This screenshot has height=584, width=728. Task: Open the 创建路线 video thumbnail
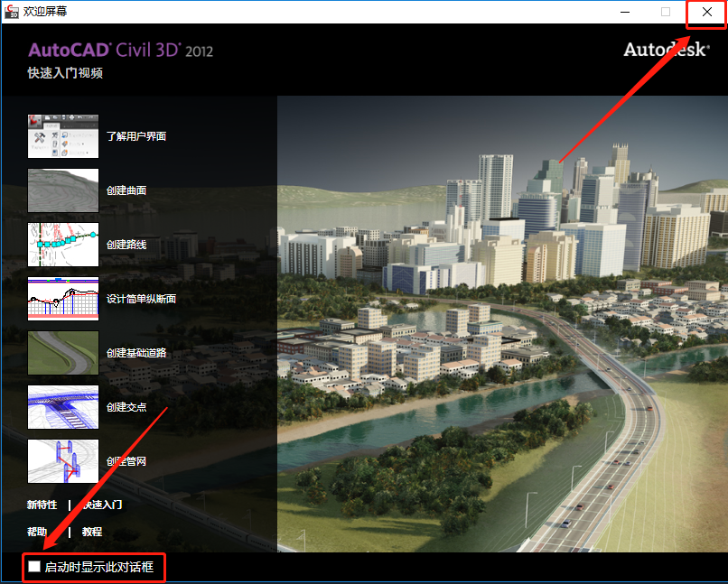pyautogui.click(x=63, y=245)
